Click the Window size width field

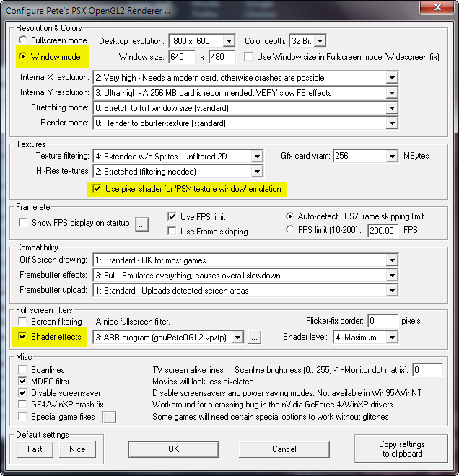coord(182,57)
